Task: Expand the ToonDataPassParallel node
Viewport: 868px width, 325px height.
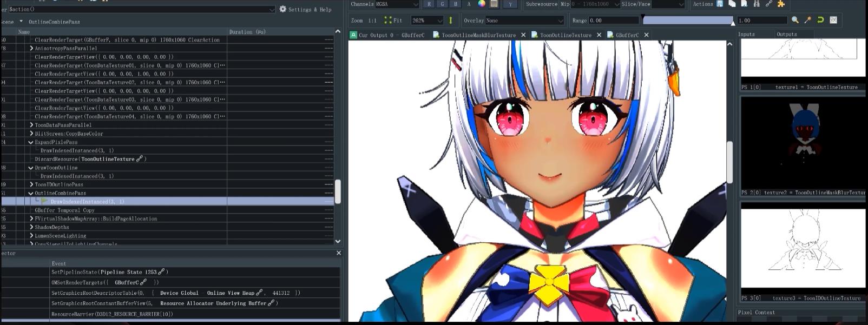Action: point(31,125)
